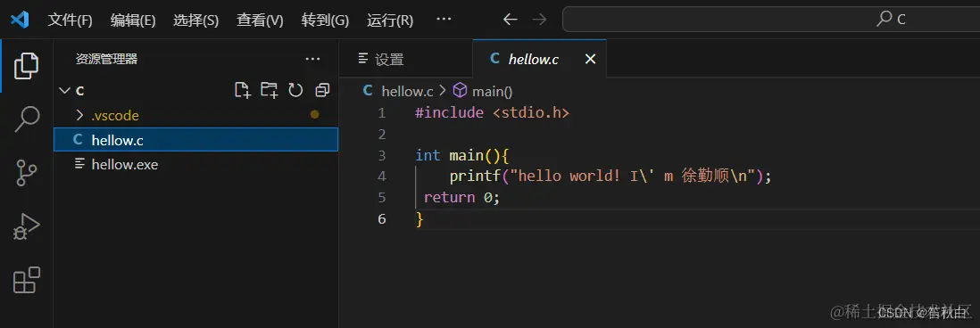The height and width of the screenshot is (328, 980).
Task: Click the main() symbol cube icon in breadcrumb
Action: point(460,91)
